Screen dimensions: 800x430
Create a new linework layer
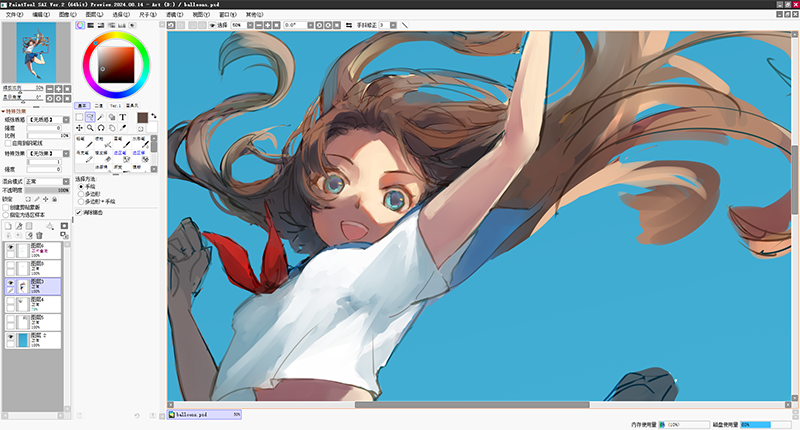(19, 226)
